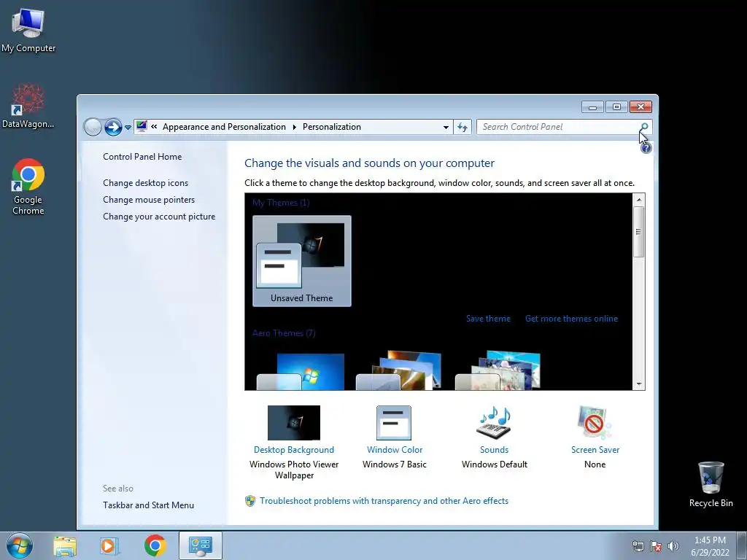The height and width of the screenshot is (560, 747).
Task: Click the taskbar clock showing 1:45 PM
Action: (x=710, y=546)
